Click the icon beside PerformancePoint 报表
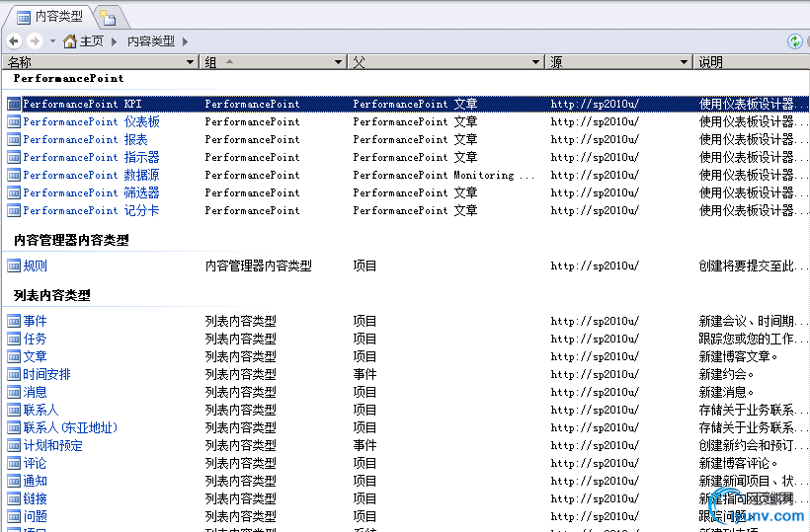The width and height of the screenshot is (810, 532). pyautogui.click(x=14, y=139)
